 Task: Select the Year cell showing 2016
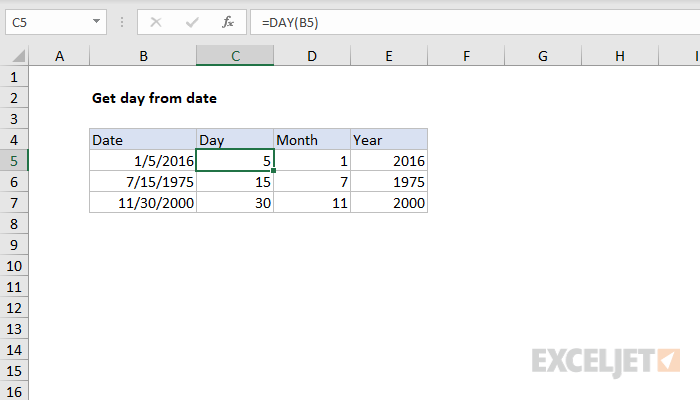click(389, 161)
